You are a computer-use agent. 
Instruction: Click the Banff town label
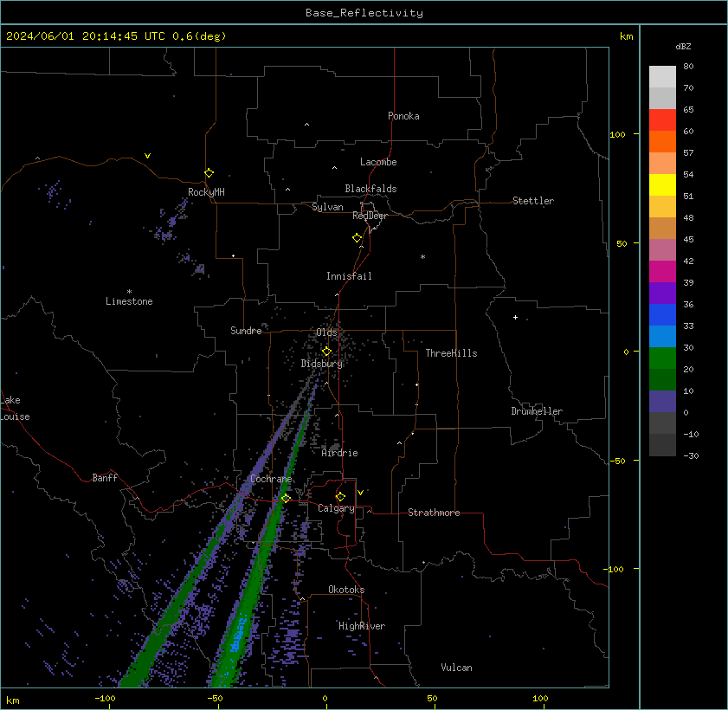pyautogui.click(x=105, y=478)
